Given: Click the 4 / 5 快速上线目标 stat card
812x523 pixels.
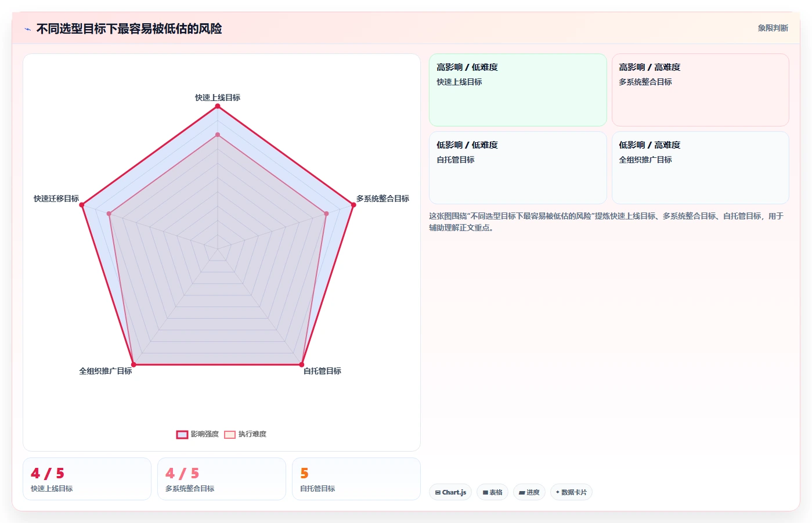Looking at the screenshot, I should (x=87, y=479).
